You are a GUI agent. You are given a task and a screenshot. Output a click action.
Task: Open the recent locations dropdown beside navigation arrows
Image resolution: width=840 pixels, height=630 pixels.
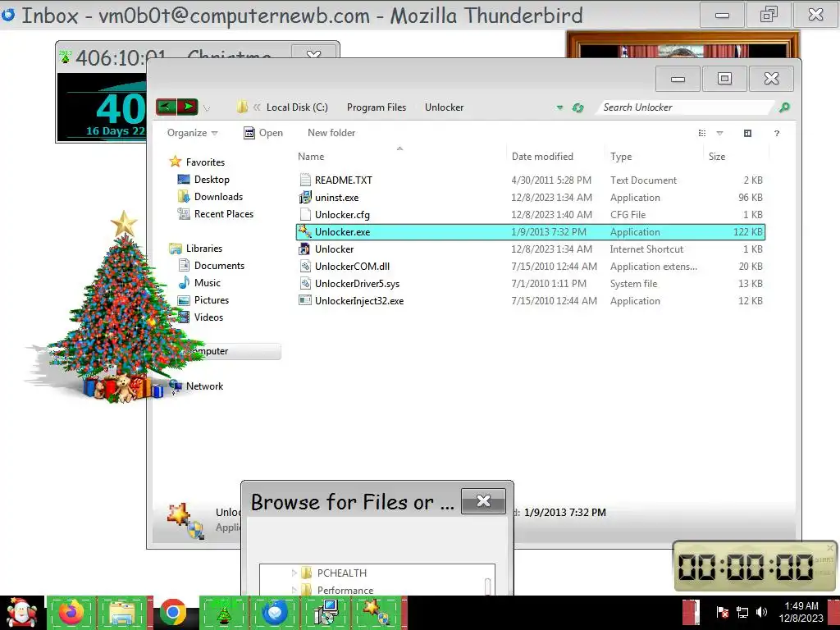(x=207, y=107)
